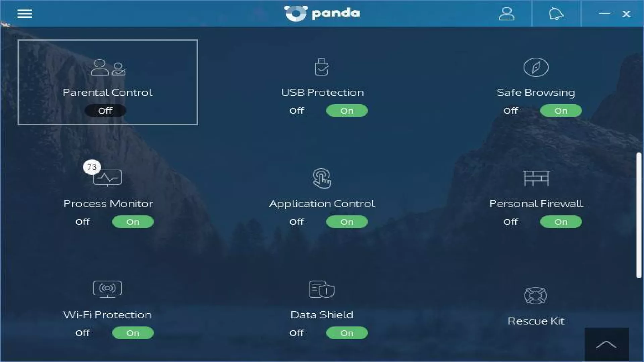Viewport: 644px width, 362px height.
Task: Disable Personal Firewall On toggle
Action: [561, 222]
